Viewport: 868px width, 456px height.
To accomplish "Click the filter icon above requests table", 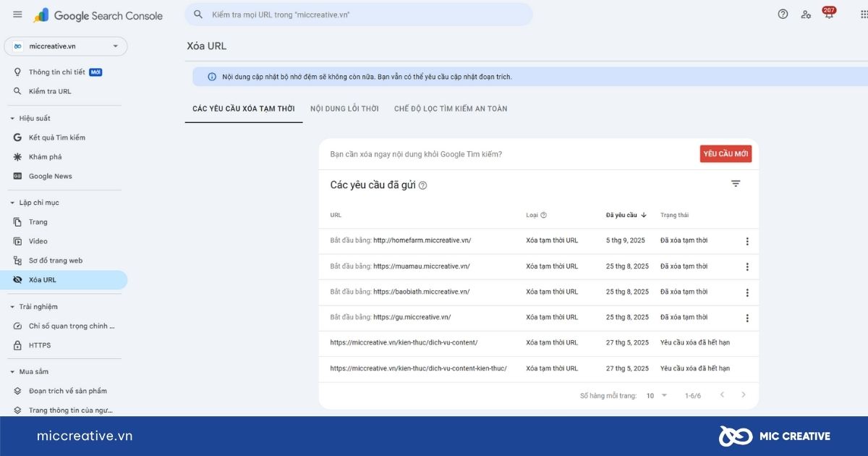I will coord(736,184).
